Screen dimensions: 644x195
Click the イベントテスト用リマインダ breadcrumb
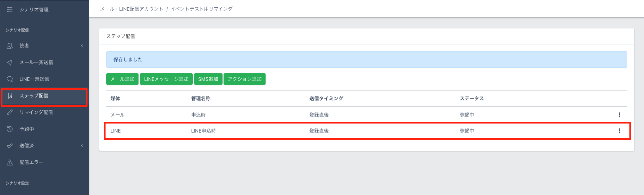click(x=201, y=9)
